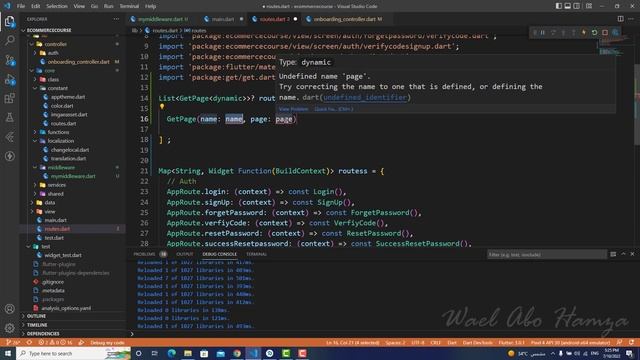This screenshot has width=640, height=360.
Task: Open translation.dart in explorer
Action: (x=68, y=158)
